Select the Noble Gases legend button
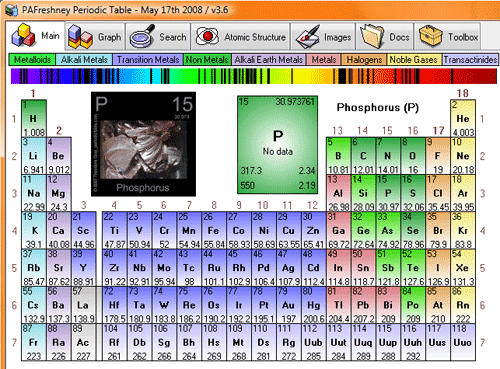Screen dimensions: 500x369 coord(414,60)
